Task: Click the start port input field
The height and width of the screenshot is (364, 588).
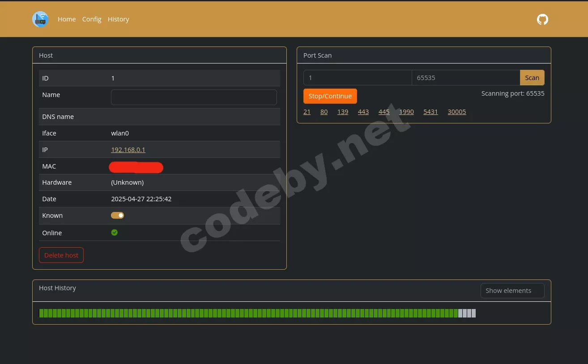Action: [x=357, y=77]
